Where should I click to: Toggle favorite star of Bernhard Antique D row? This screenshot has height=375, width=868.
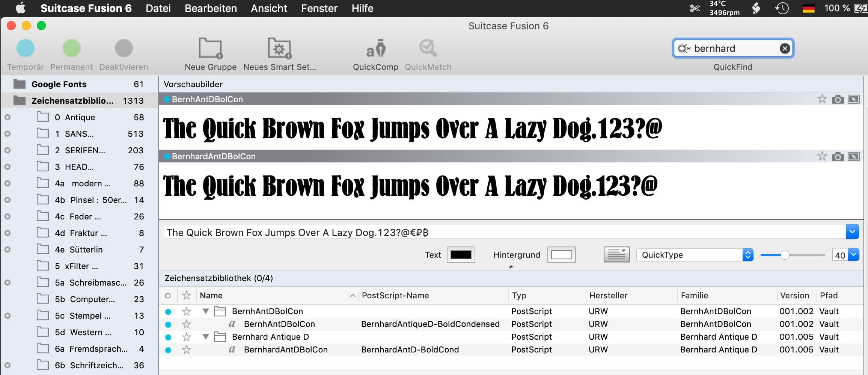pyautogui.click(x=187, y=337)
